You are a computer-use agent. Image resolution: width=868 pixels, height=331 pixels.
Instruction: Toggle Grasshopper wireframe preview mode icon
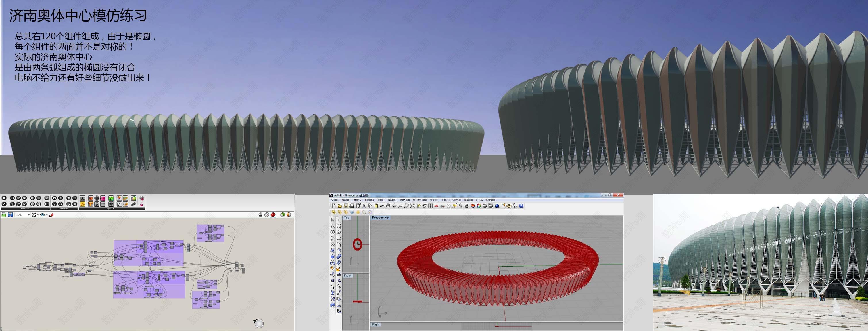click(267, 215)
